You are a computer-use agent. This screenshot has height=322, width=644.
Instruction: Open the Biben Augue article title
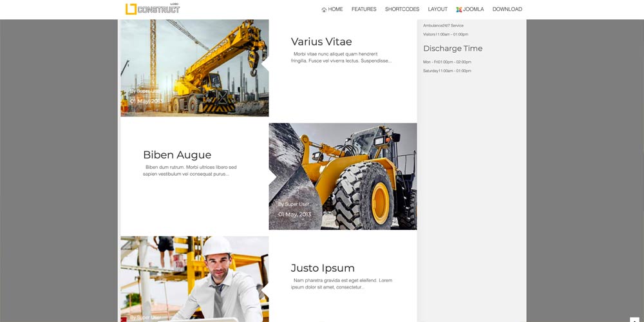point(177,155)
